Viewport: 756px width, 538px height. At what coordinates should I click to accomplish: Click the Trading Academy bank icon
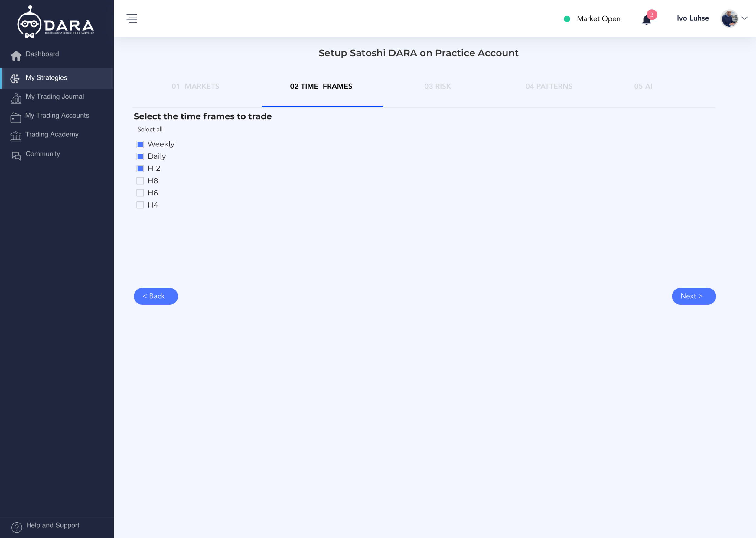click(x=15, y=136)
